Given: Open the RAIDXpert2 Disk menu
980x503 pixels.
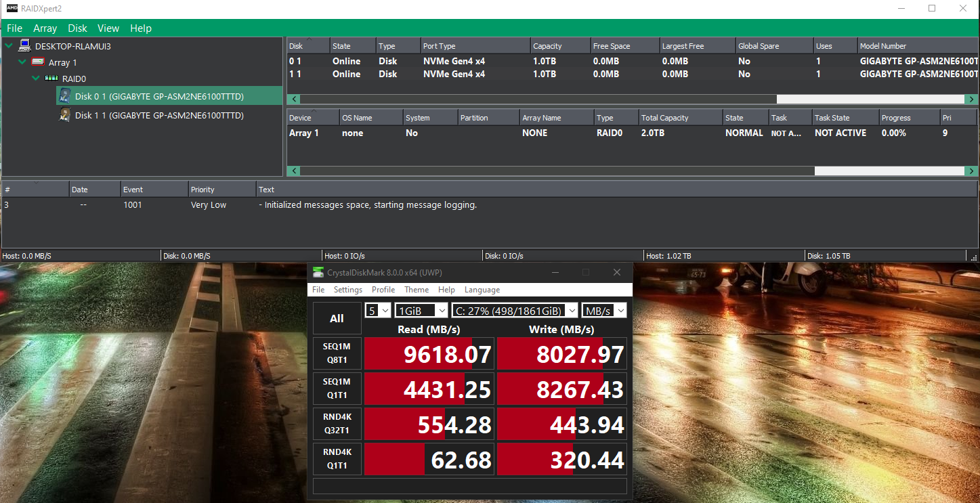Looking at the screenshot, I should [x=78, y=28].
